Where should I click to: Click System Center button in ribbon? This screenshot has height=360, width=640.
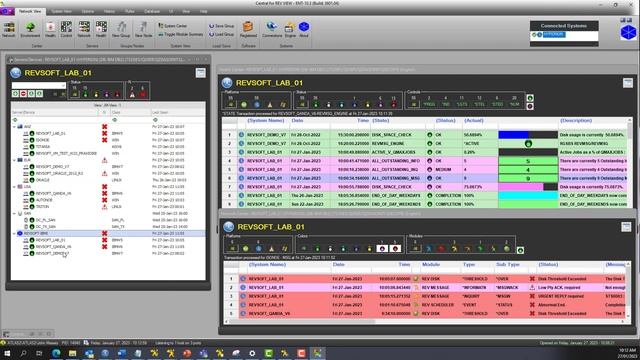pos(173,26)
